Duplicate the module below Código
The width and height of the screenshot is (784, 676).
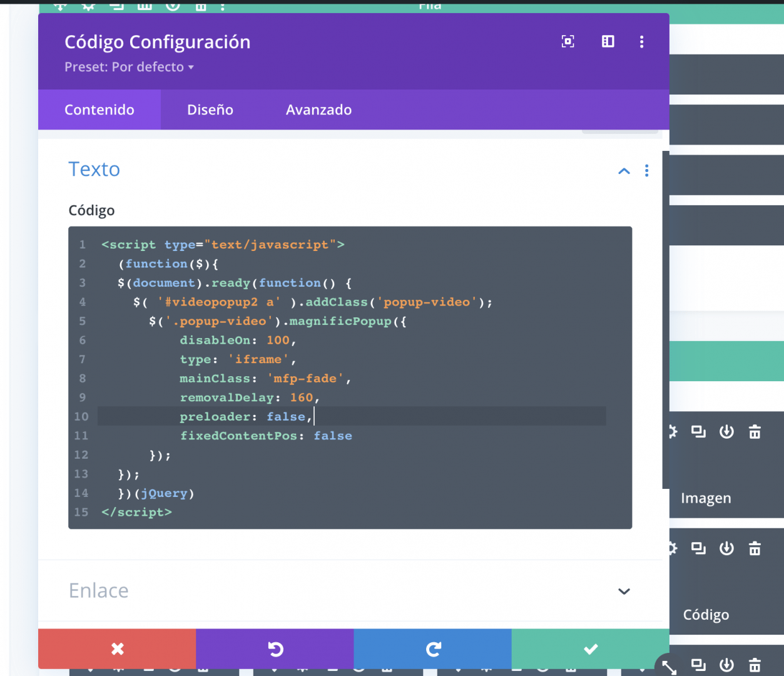click(698, 665)
